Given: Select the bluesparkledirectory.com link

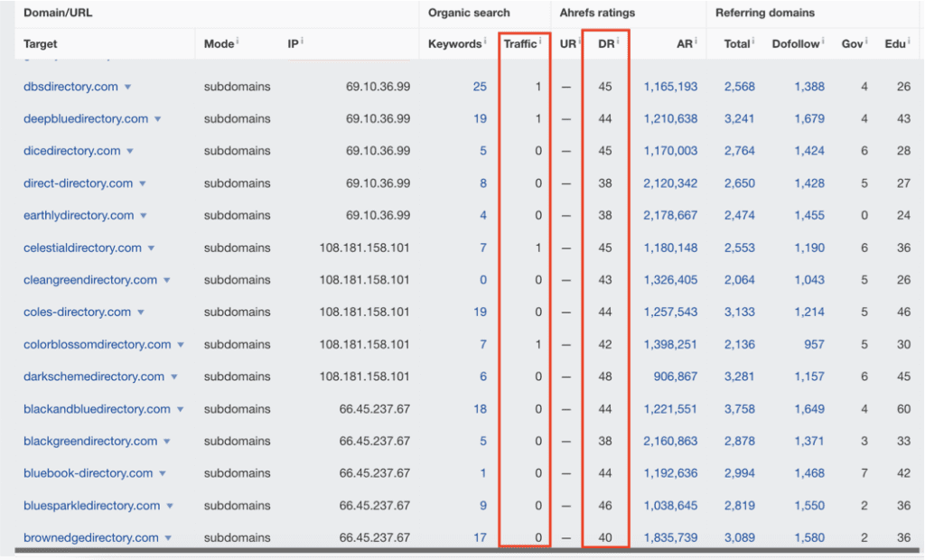Looking at the screenshot, I should click(92, 506).
